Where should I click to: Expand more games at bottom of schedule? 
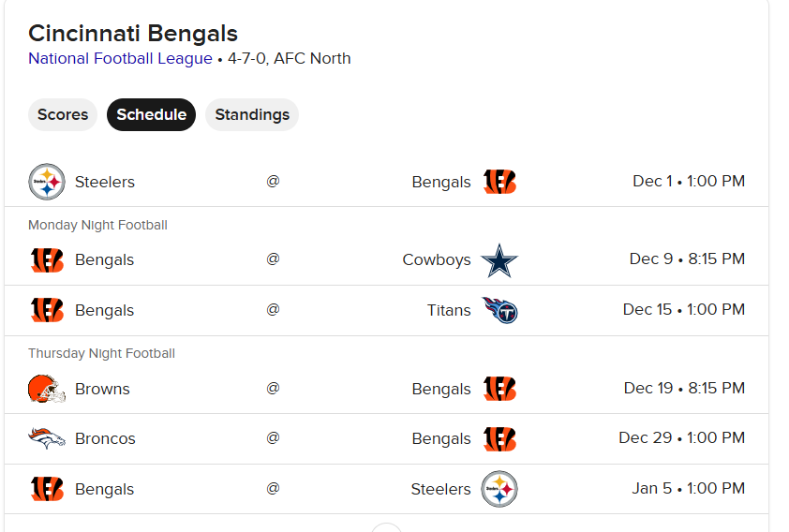coord(386,527)
